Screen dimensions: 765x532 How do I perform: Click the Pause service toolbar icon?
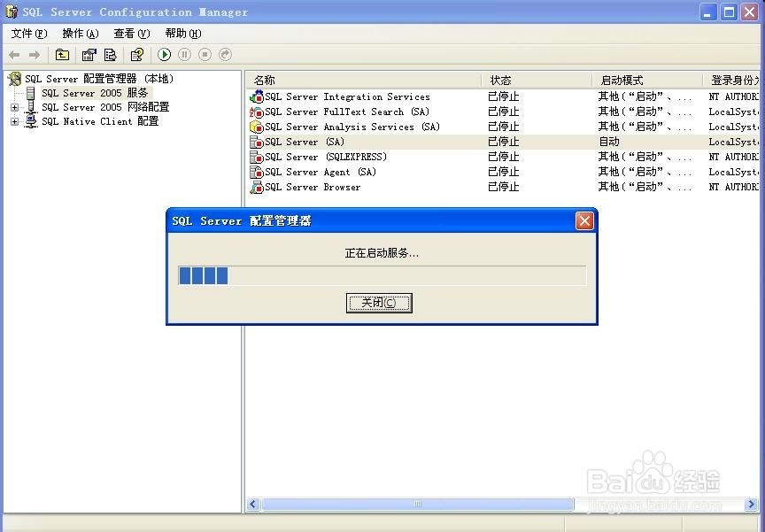coord(184,55)
